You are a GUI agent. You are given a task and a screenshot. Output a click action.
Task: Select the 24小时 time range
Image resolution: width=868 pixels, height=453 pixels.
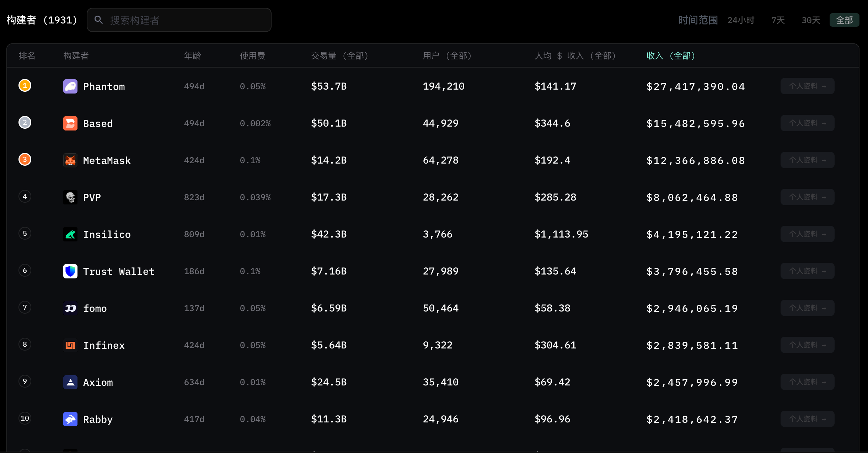point(741,20)
